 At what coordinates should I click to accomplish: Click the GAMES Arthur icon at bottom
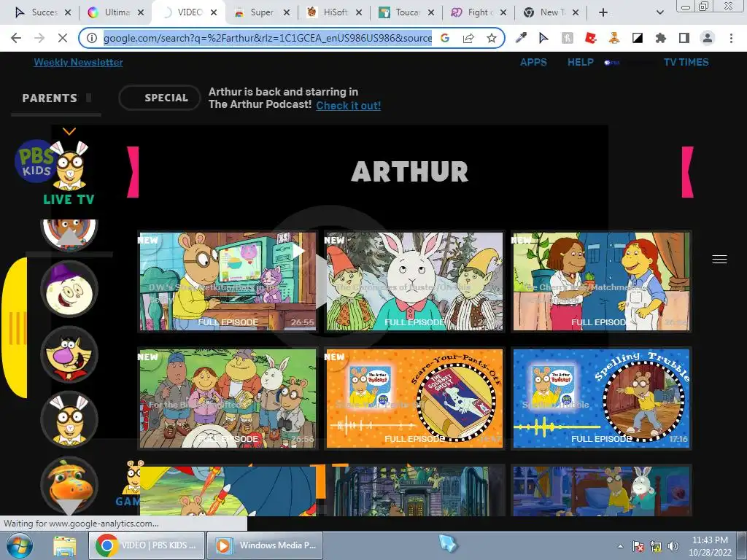click(130, 483)
